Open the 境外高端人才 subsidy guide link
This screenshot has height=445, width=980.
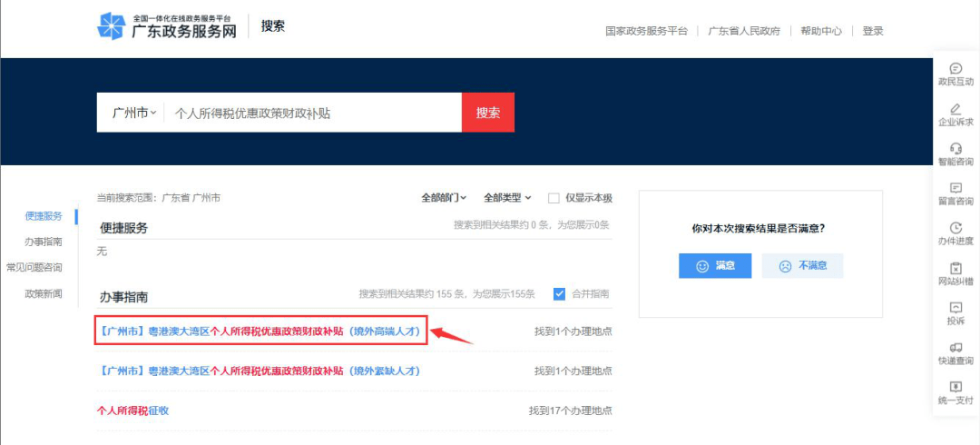pos(260,331)
